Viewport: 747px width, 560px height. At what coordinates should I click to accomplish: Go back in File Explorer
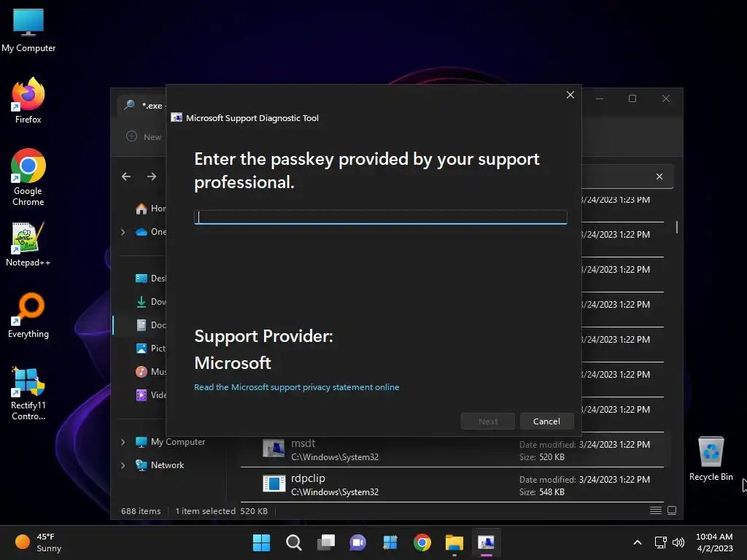click(126, 176)
